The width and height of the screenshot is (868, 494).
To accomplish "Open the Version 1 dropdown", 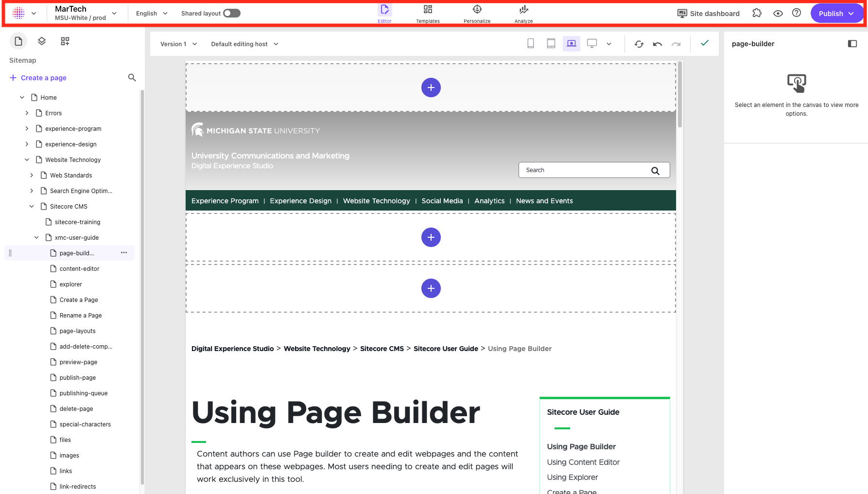I will (x=178, y=44).
